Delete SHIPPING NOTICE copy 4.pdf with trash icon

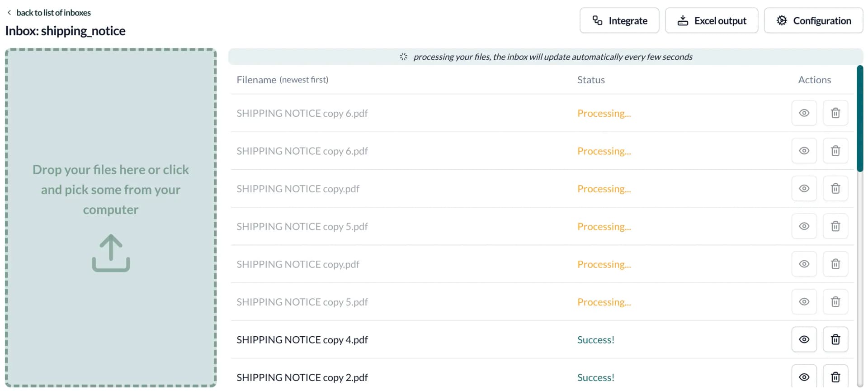point(835,339)
